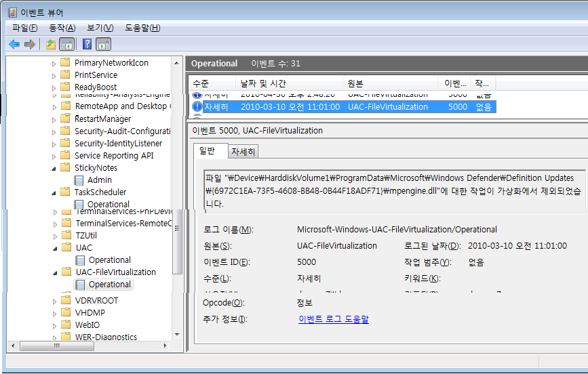The image size is (588, 374).
Task: Expand the VDRVROOT tree node
Action: 54,302
